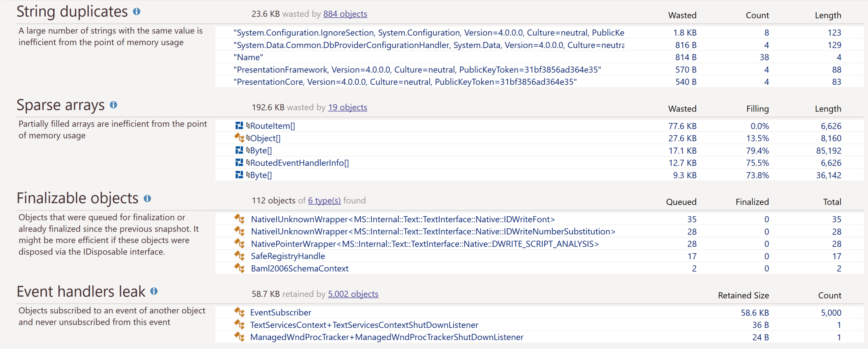This screenshot has width=868, height=349.
Task: Click the SafeRegistryHandle class icon
Action: click(x=239, y=256)
